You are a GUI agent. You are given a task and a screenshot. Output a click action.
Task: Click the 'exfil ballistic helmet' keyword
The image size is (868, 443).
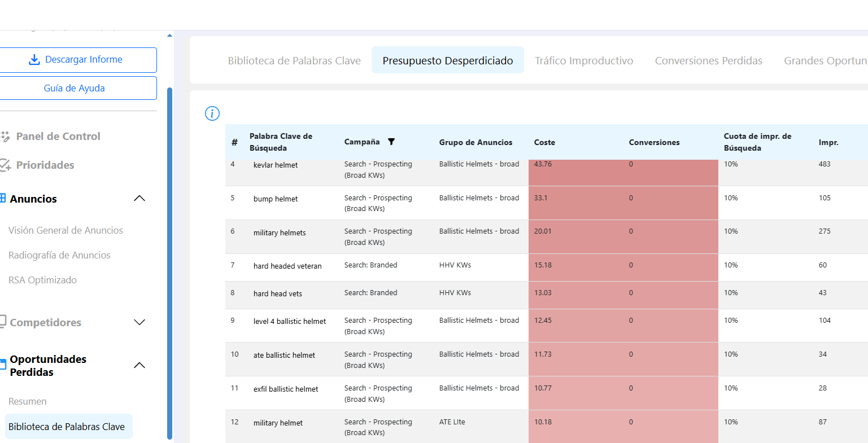coord(286,389)
